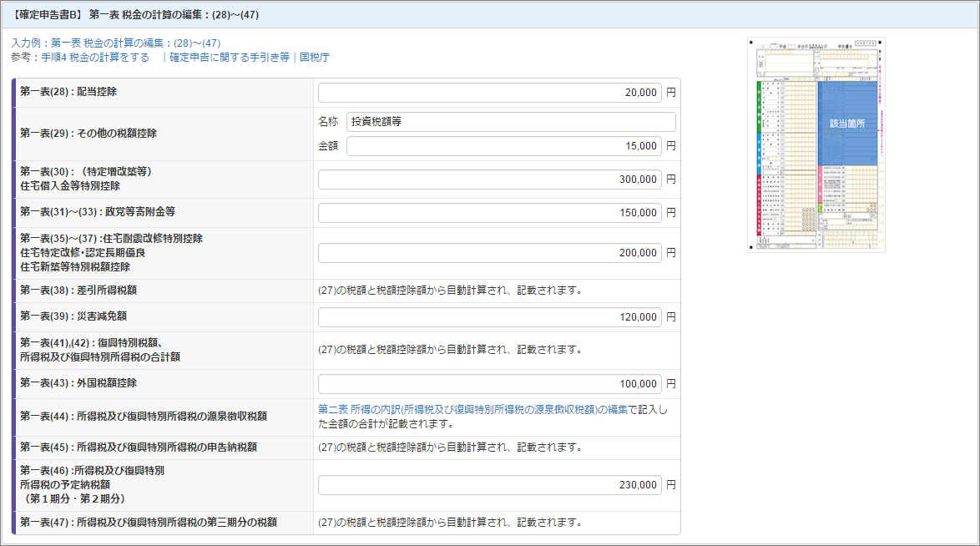Select the 第一表(28)：配当控除 label
This screenshot has height=546, width=980.
tap(68, 92)
